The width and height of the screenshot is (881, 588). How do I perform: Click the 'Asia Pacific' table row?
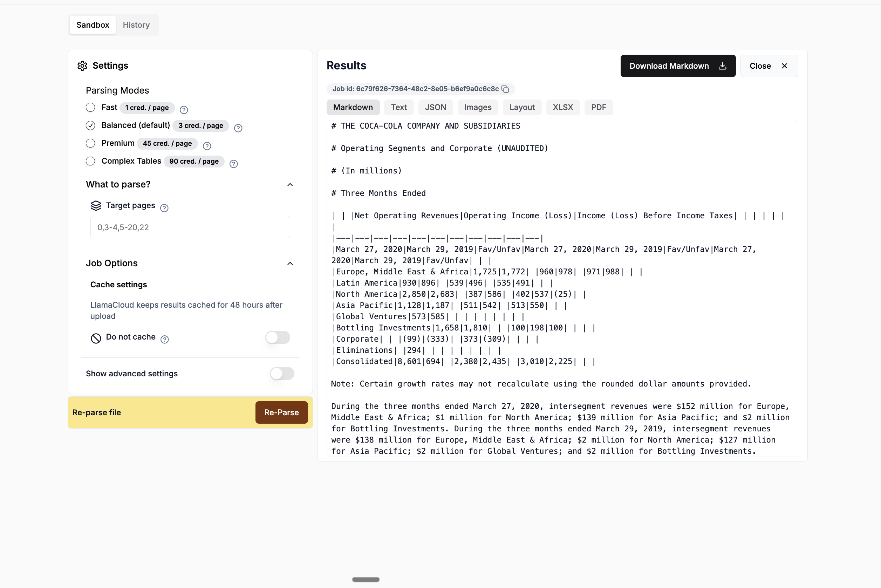pos(449,306)
